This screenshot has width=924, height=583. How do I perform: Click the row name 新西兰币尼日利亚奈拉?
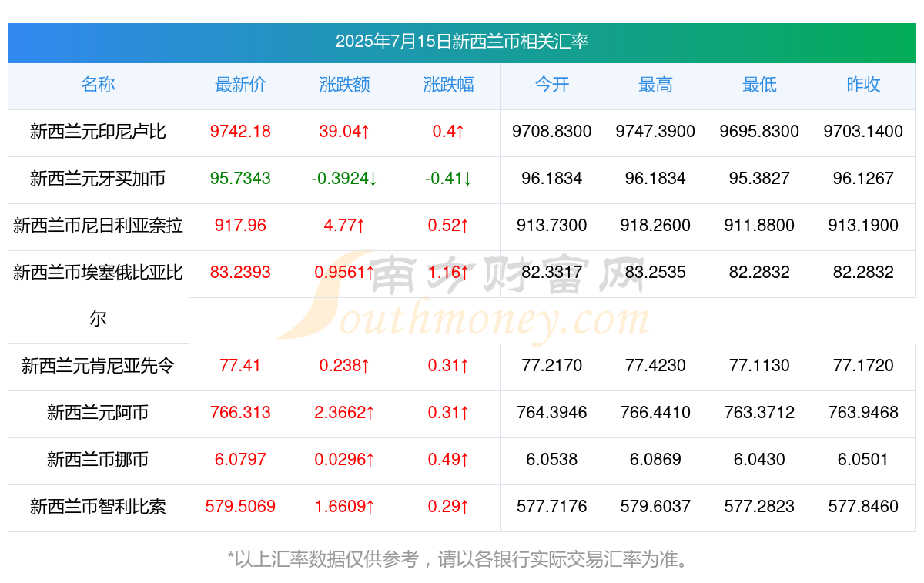point(98,226)
